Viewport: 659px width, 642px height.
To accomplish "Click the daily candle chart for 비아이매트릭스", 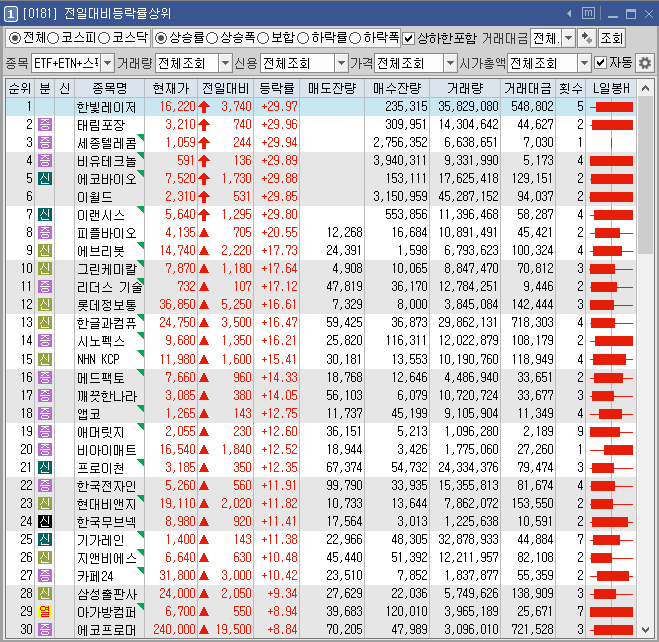I will click(x=612, y=450).
